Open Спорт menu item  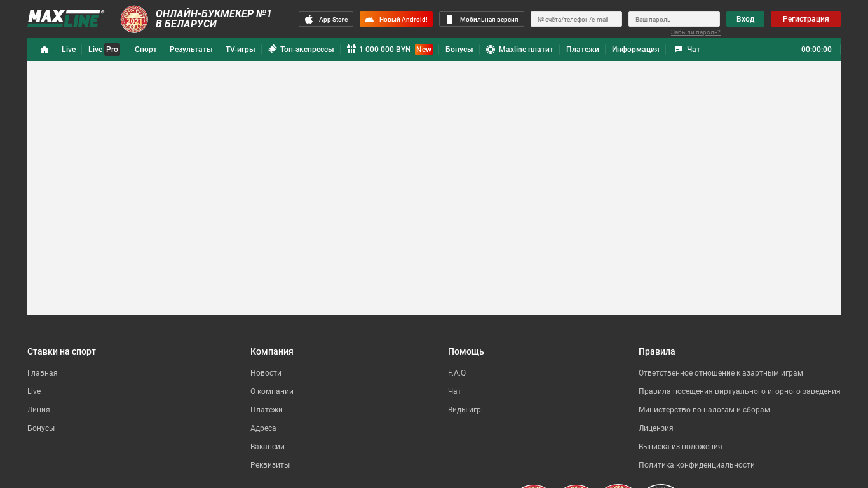coord(146,50)
